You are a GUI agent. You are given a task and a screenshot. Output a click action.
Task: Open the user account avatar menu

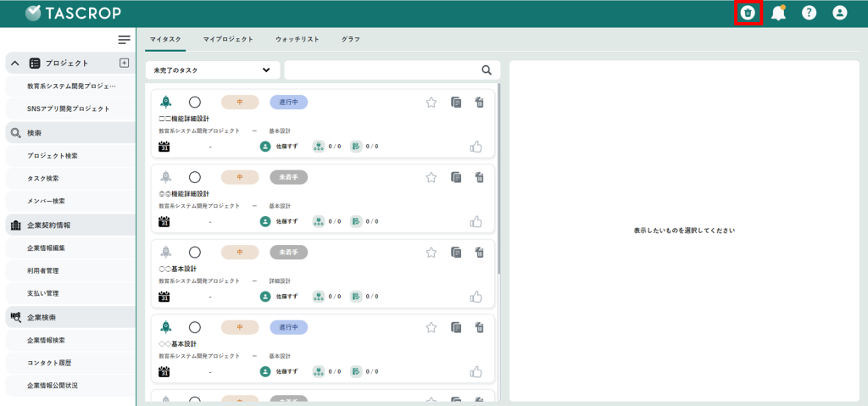(840, 13)
